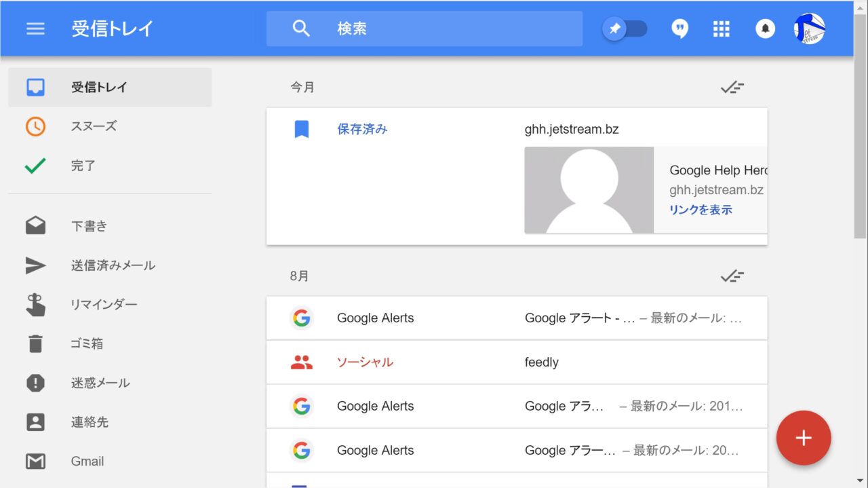Open Reminders (リマインダー)
This screenshot has width=868, height=488.
(x=104, y=305)
